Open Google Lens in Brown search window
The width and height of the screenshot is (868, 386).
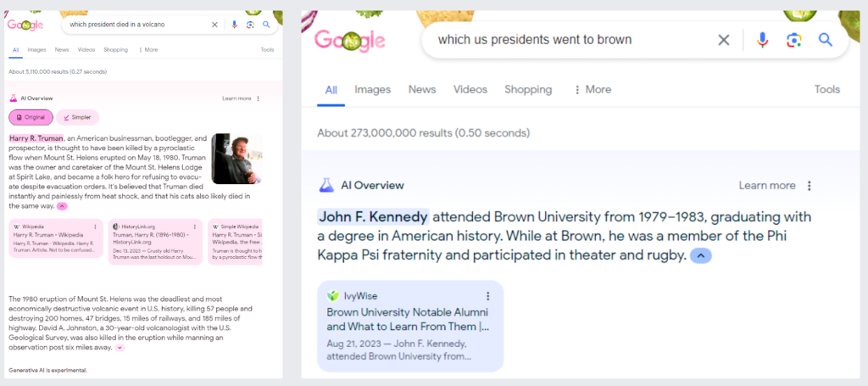click(793, 40)
